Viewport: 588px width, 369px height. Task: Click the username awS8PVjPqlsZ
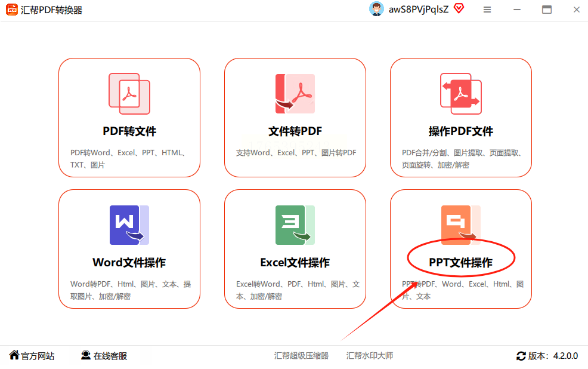coord(419,10)
